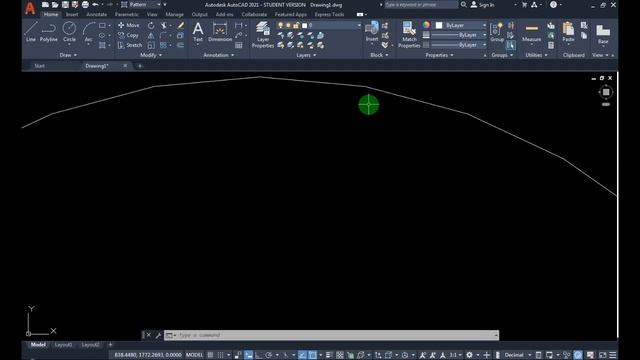Viewport: 640px width, 360px height.
Task: Click the Table icon in Annotation panel
Action: 239,45
